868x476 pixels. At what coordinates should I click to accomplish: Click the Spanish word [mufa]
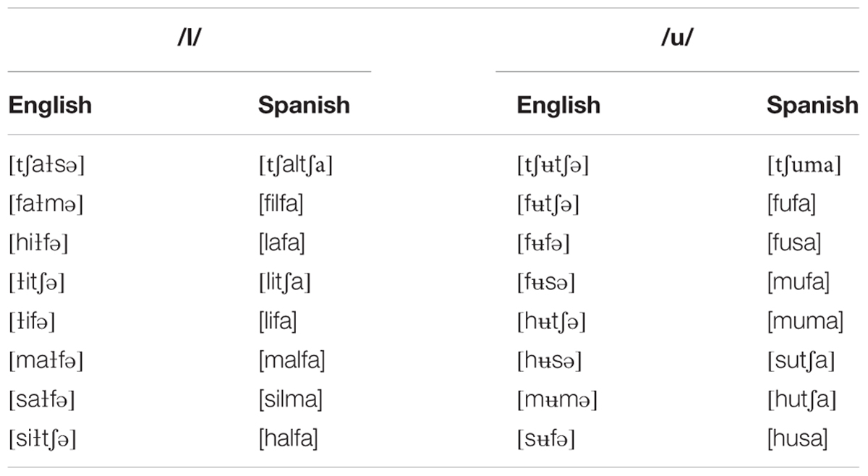click(x=798, y=282)
